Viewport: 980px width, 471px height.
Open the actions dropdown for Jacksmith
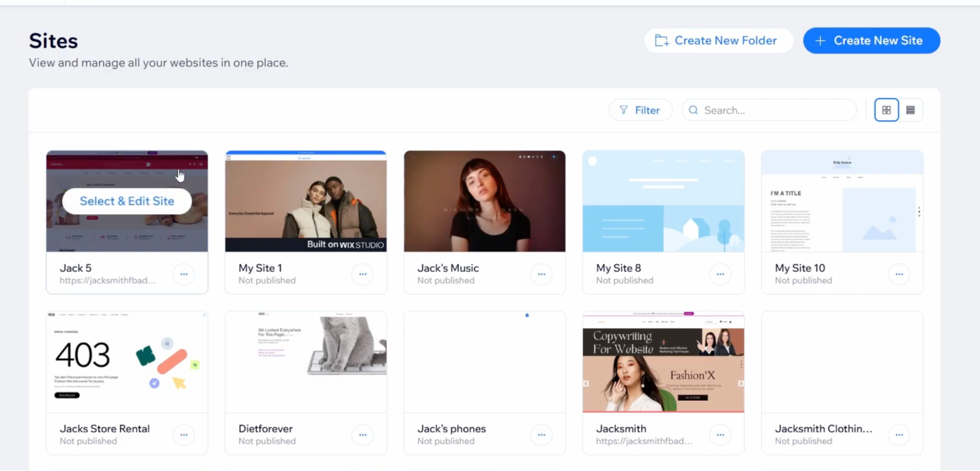point(720,435)
